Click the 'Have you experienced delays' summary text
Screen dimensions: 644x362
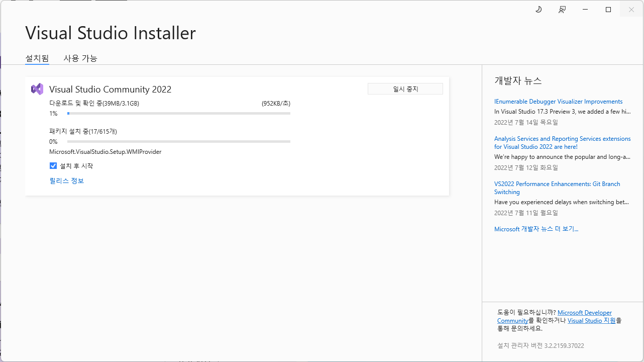pyautogui.click(x=562, y=202)
